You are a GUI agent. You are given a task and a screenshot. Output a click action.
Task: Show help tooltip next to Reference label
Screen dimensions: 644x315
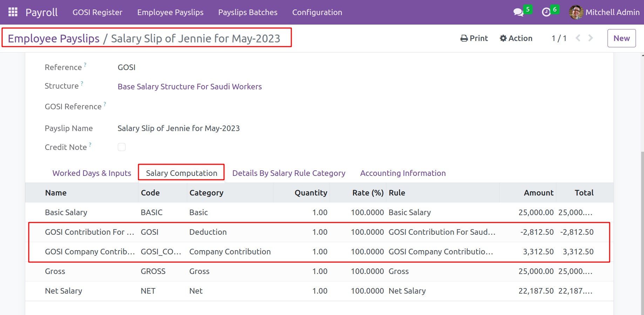coord(85,65)
